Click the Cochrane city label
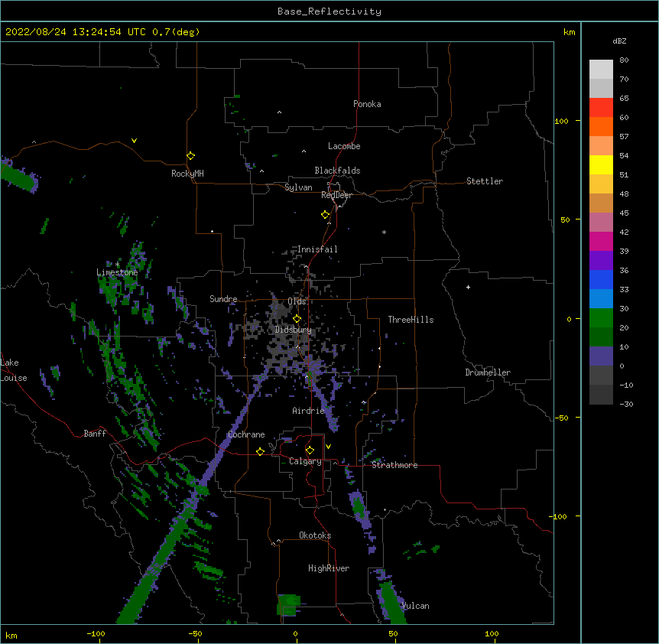659x644 pixels. pyautogui.click(x=246, y=434)
